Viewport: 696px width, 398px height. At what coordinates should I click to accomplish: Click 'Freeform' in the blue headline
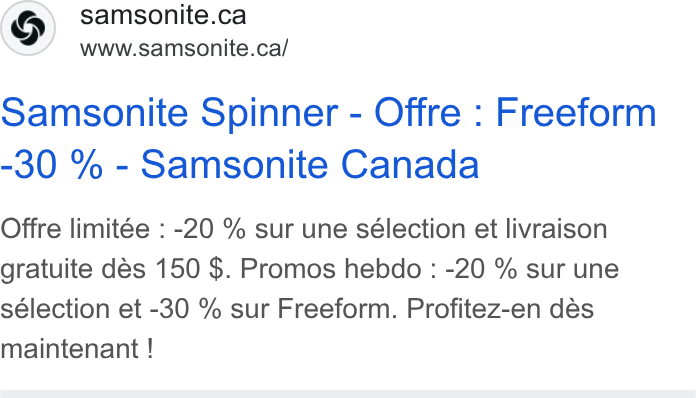tap(576, 113)
